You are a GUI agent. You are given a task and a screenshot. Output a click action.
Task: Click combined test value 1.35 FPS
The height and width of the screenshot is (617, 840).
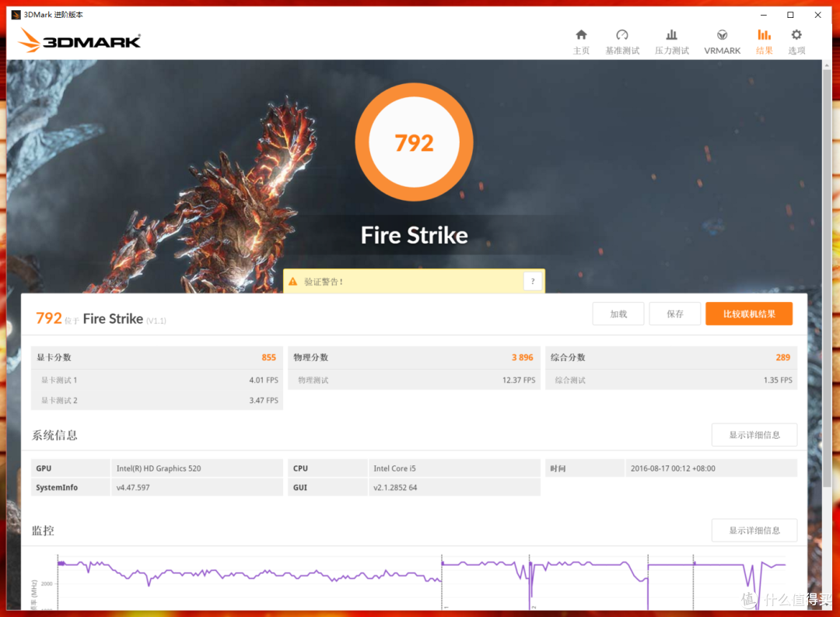click(778, 380)
